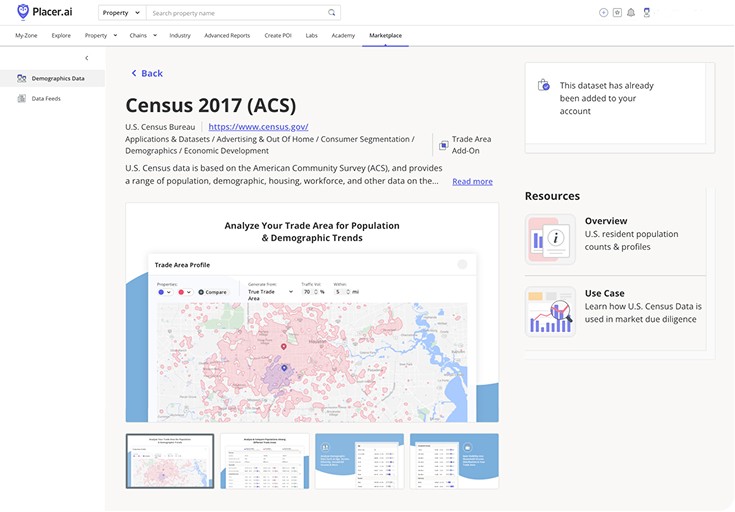This screenshot has height=512, width=735.
Task: Open the blue property color dropdown
Action: pyautogui.click(x=165, y=292)
